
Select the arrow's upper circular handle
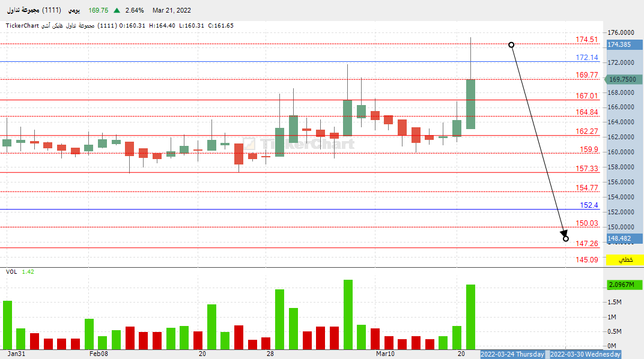[x=511, y=44]
